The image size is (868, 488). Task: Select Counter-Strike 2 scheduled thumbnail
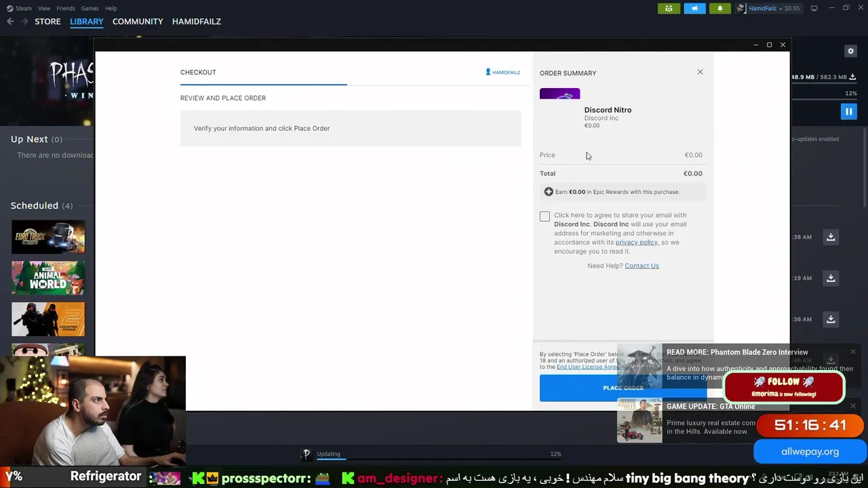[48, 319]
